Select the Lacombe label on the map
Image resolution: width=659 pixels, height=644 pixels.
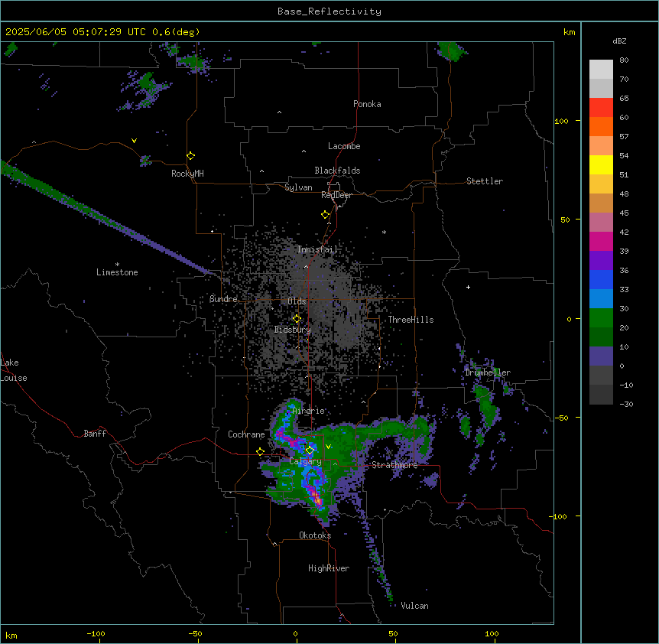344,146
